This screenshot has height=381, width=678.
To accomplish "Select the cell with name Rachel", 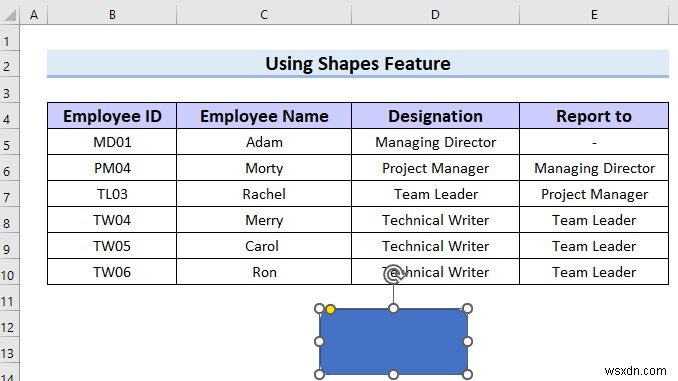I will tap(264, 194).
